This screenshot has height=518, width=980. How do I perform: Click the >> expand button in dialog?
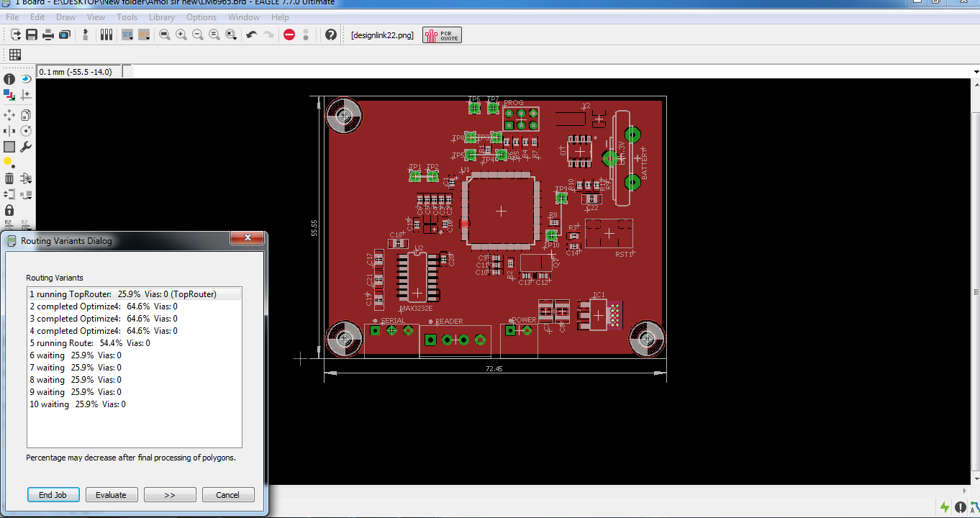click(x=170, y=495)
